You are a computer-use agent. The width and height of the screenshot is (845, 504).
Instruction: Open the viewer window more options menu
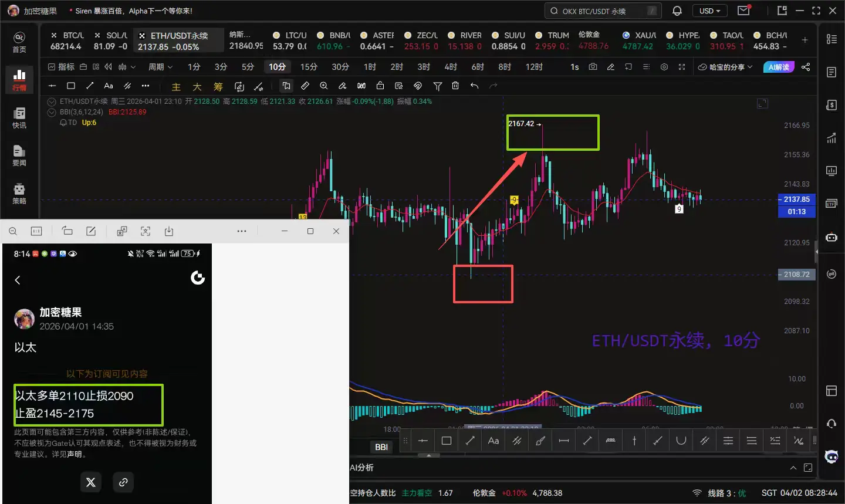click(242, 231)
